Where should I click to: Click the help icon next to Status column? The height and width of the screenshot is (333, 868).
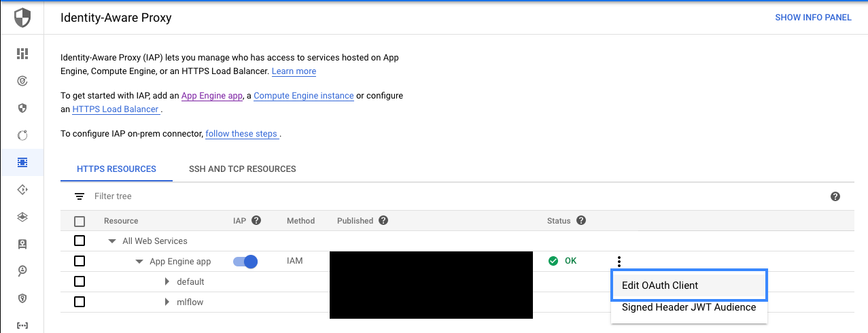point(580,220)
